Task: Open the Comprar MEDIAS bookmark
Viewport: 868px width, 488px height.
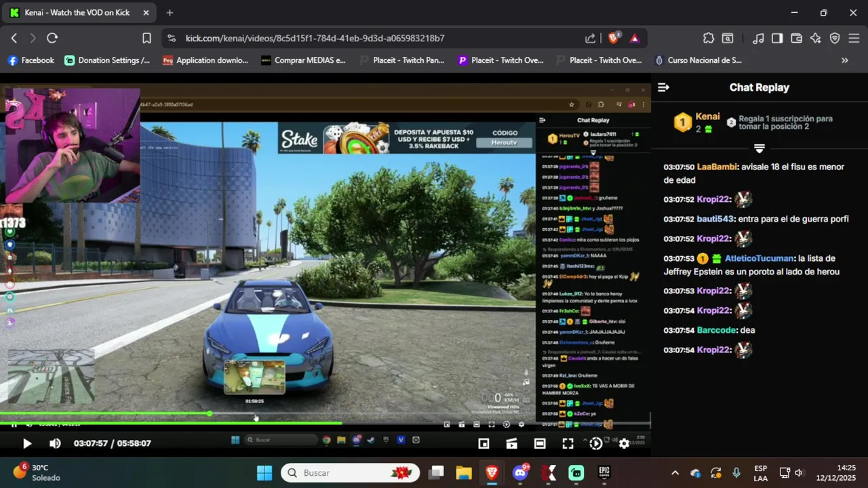Action: click(303, 60)
